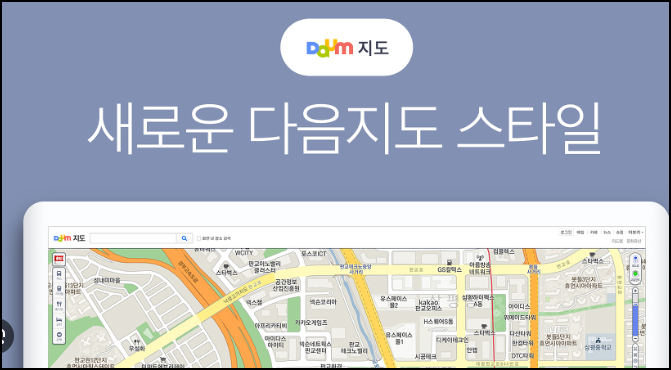Click the blue zoom level slider

635,316
